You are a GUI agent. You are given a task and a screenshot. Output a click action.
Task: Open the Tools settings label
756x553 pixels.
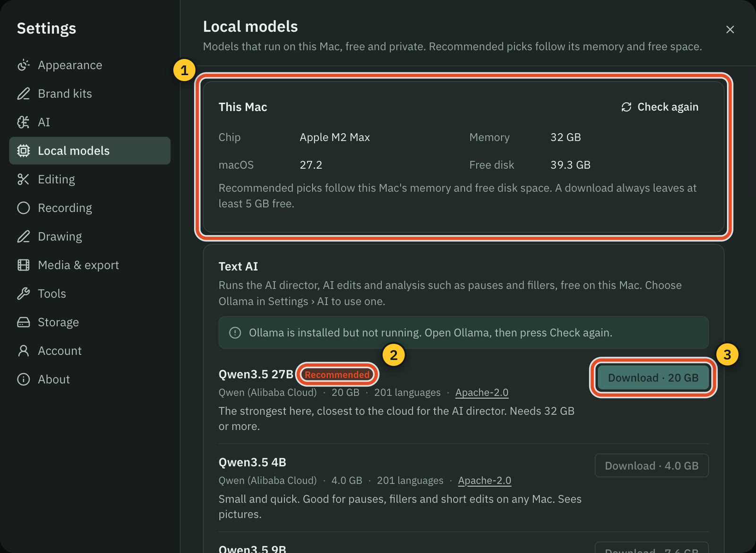click(x=52, y=294)
